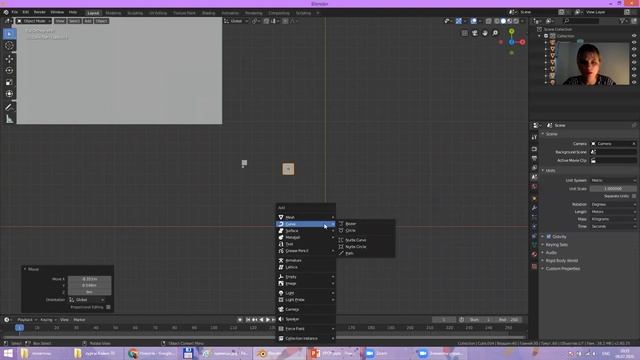
Task: Click Select button in viewport header
Action: pyautogui.click(x=74, y=21)
